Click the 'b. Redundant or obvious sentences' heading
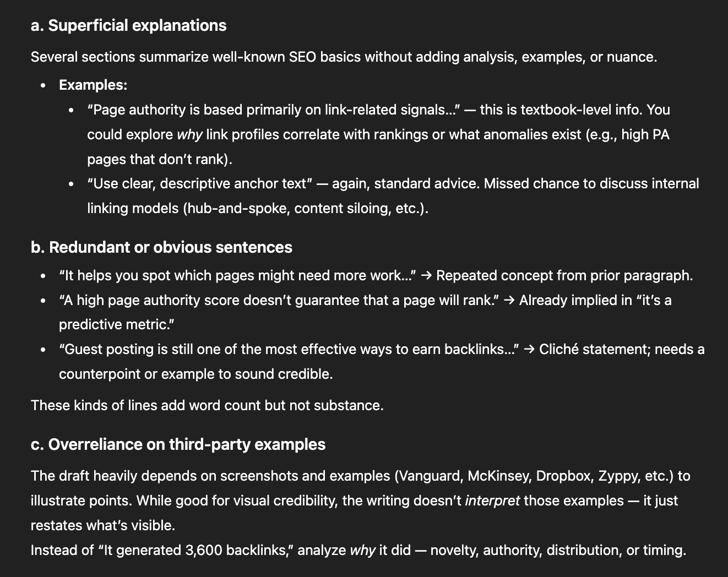728x577 pixels. point(161,248)
